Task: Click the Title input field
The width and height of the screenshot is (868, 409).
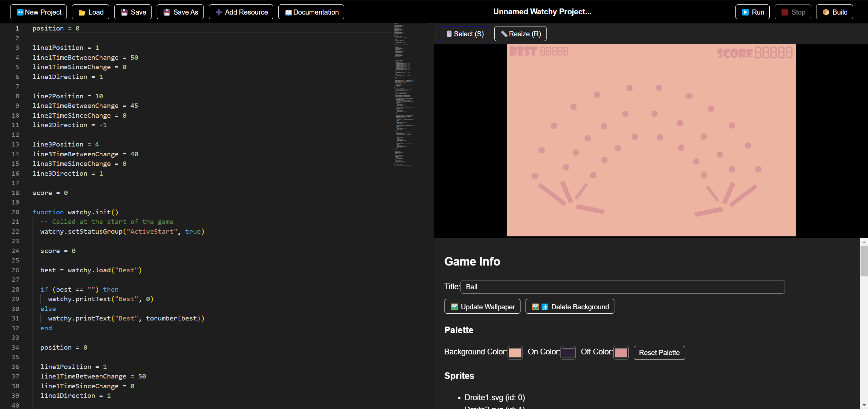Action: pyautogui.click(x=623, y=287)
